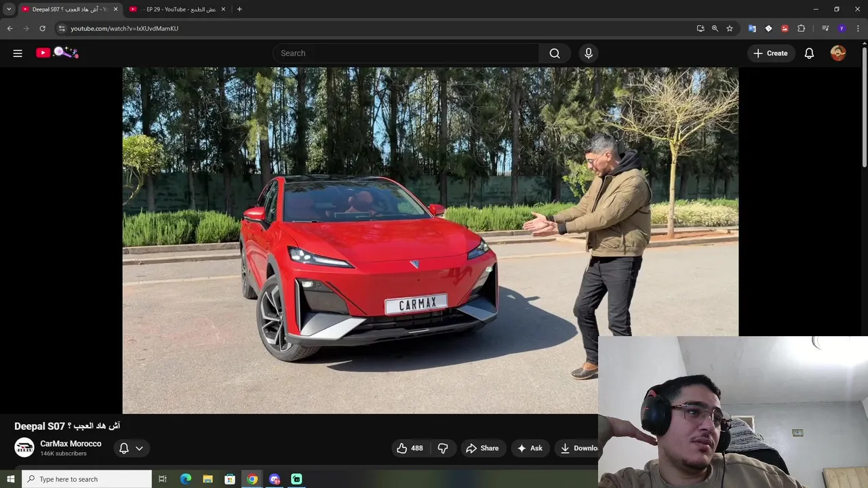Open the Google Translate extension
Image resolution: width=868 pixels, height=488 pixels.
[752, 28]
